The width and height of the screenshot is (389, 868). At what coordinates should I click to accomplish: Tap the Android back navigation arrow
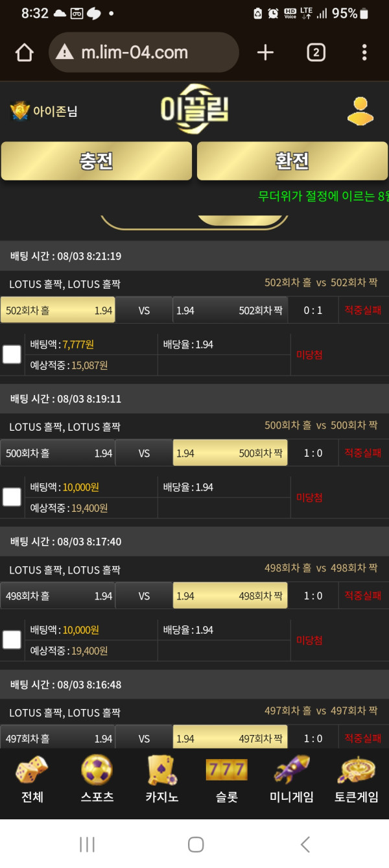[x=305, y=844]
